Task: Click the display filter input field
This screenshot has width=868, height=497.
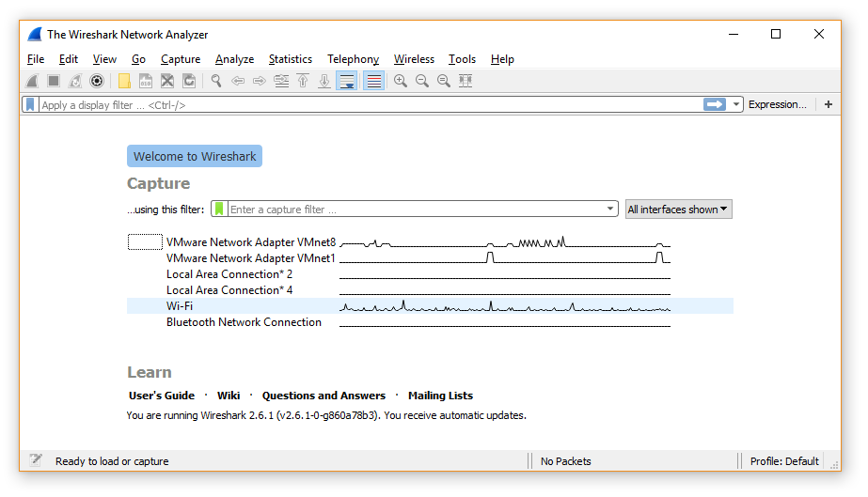Action: (367, 105)
